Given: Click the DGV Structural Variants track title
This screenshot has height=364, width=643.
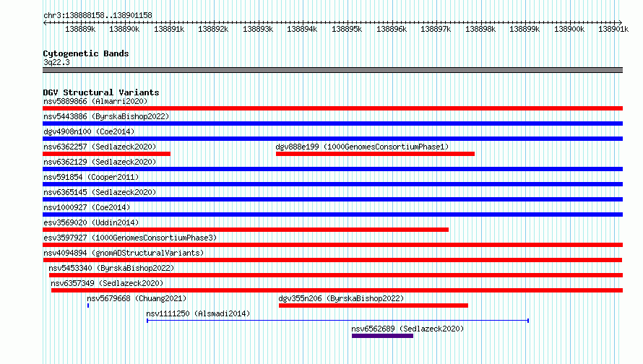Looking at the screenshot, I should click(101, 92).
